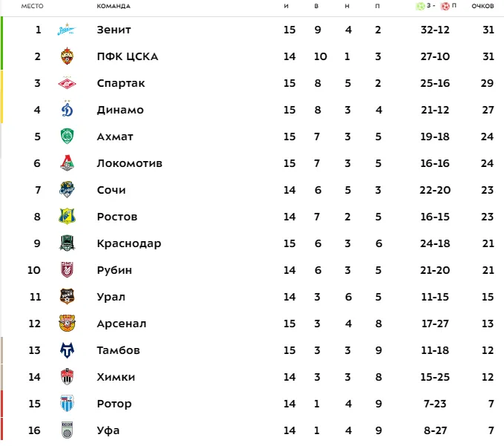Click the Rostov yellow-blue crest
Screen dimensions: 504x446
click(x=67, y=216)
